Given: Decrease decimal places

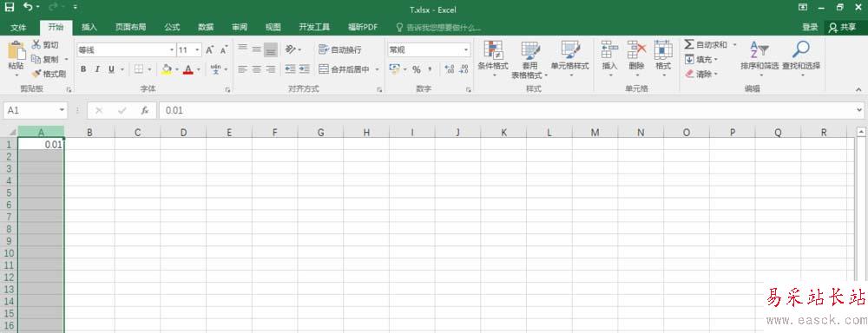Looking at the screenshot, I should click(464, 69).
